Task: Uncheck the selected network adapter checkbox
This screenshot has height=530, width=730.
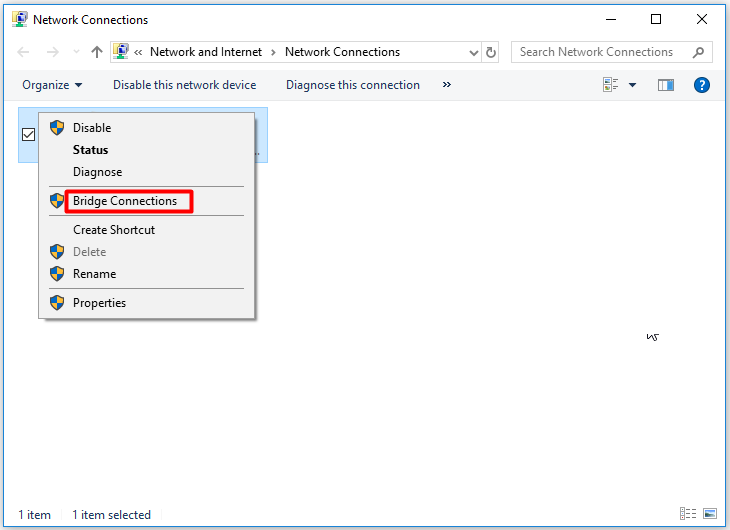Action: pyautogui.click(x=28, y=135)
